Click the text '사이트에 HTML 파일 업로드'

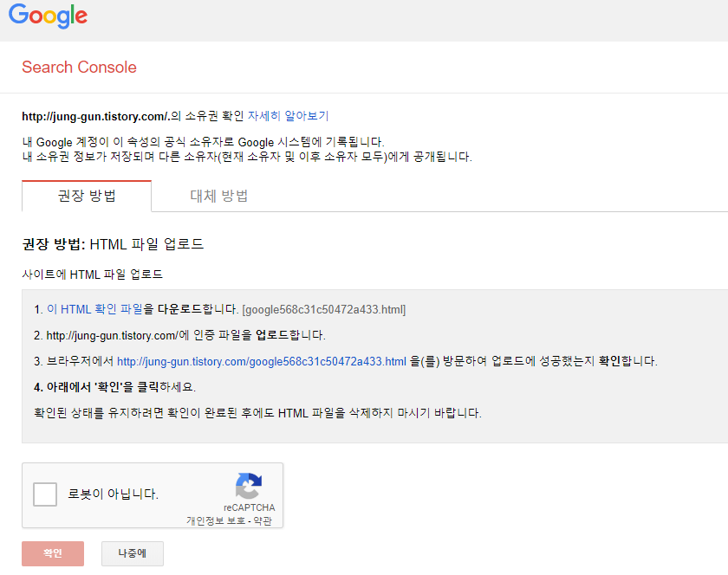coord(93,275)
